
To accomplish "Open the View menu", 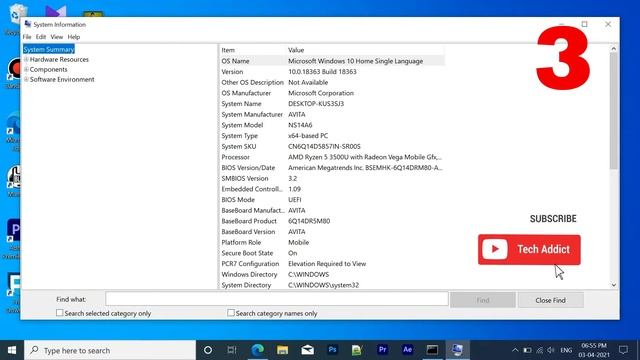I will [57, 37].
